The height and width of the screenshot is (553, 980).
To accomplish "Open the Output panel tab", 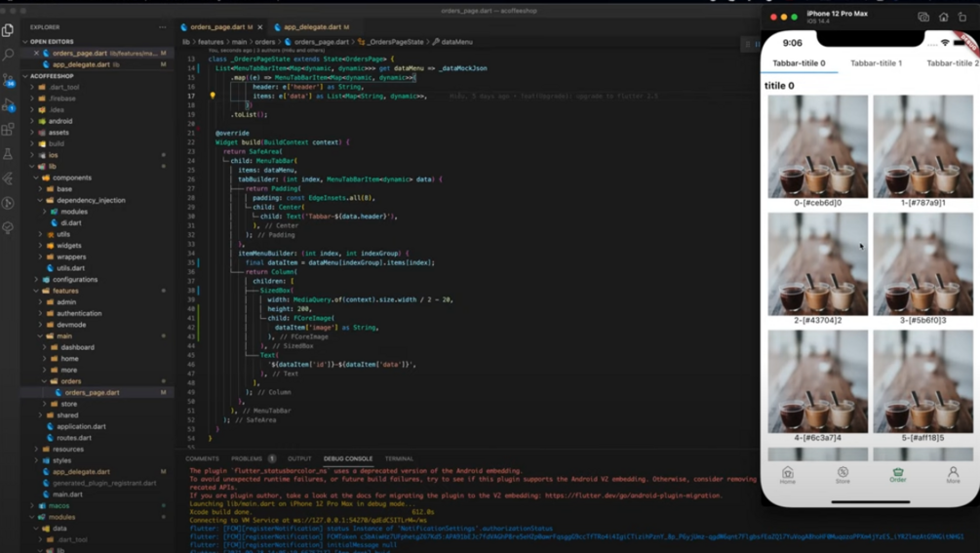I will point(299,458).
